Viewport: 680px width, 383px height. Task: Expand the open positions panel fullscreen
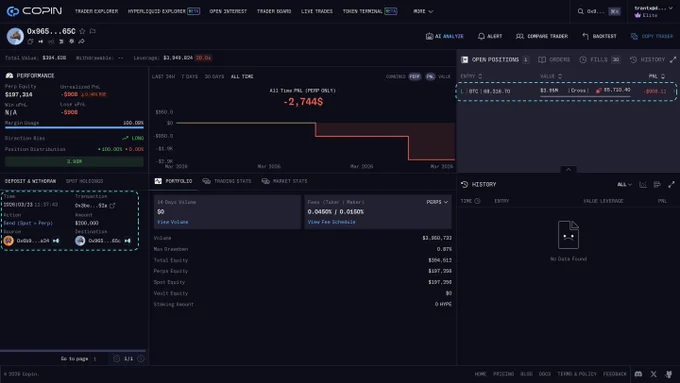tap(673, 60)
